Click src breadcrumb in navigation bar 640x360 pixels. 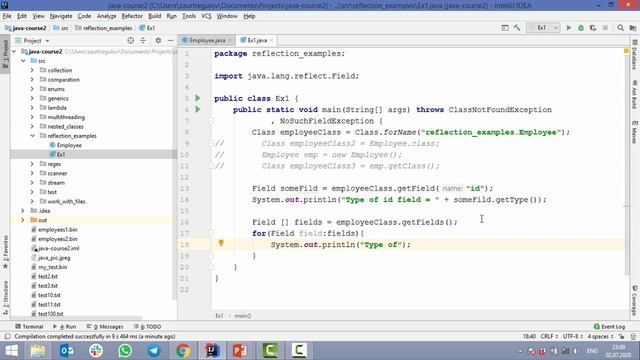point(61,28)
